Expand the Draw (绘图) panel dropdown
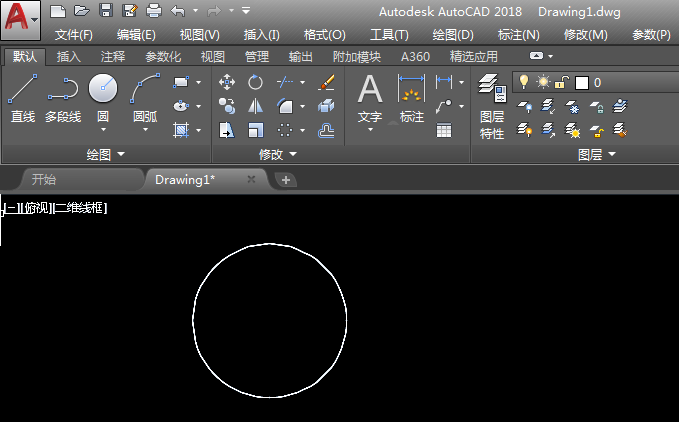The width and height of the screenshot is (679, 422). [106, 154]
